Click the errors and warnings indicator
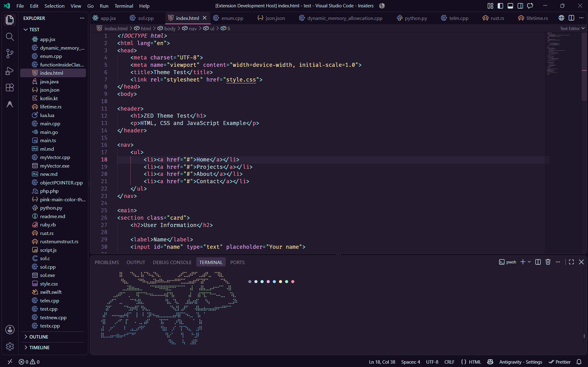 [x=29, y=362]
